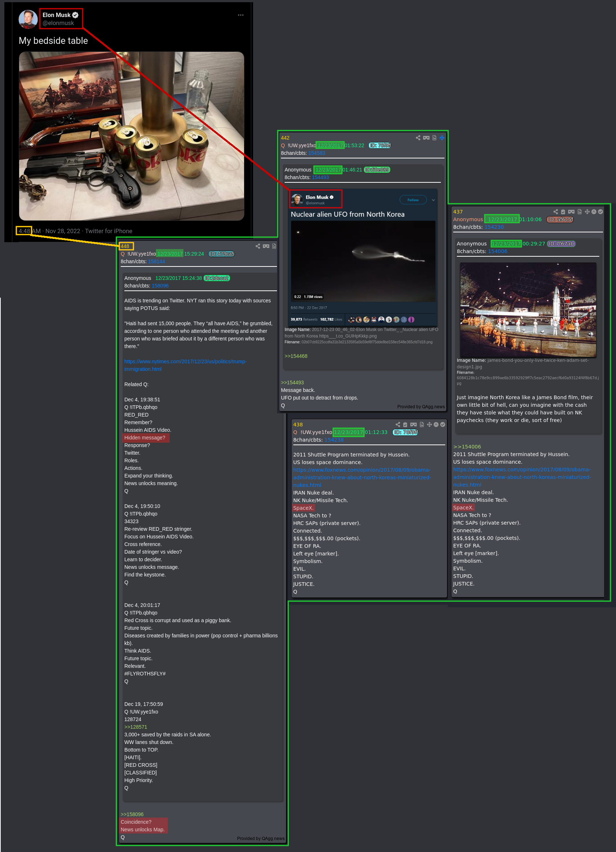The height and width of the screenshot is (852, 616).
Task: Share post 448 via its share icon
Action: pos(258,246)
